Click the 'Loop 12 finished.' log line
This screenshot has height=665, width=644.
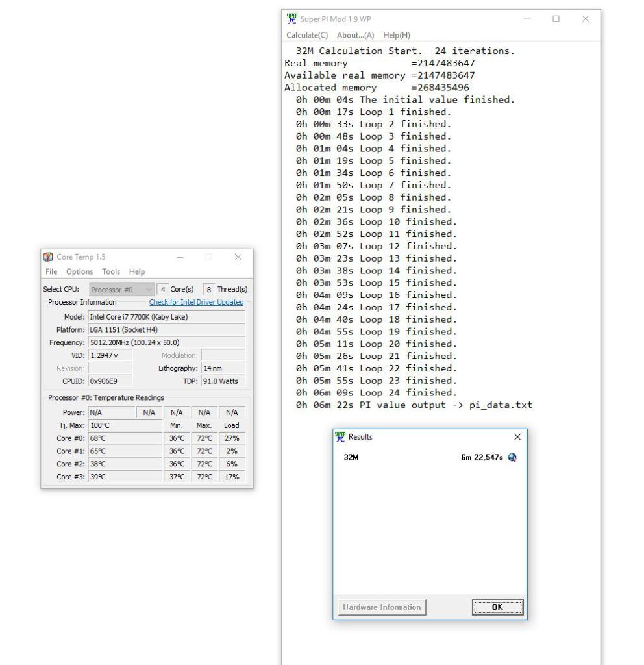tap(376, 246)
